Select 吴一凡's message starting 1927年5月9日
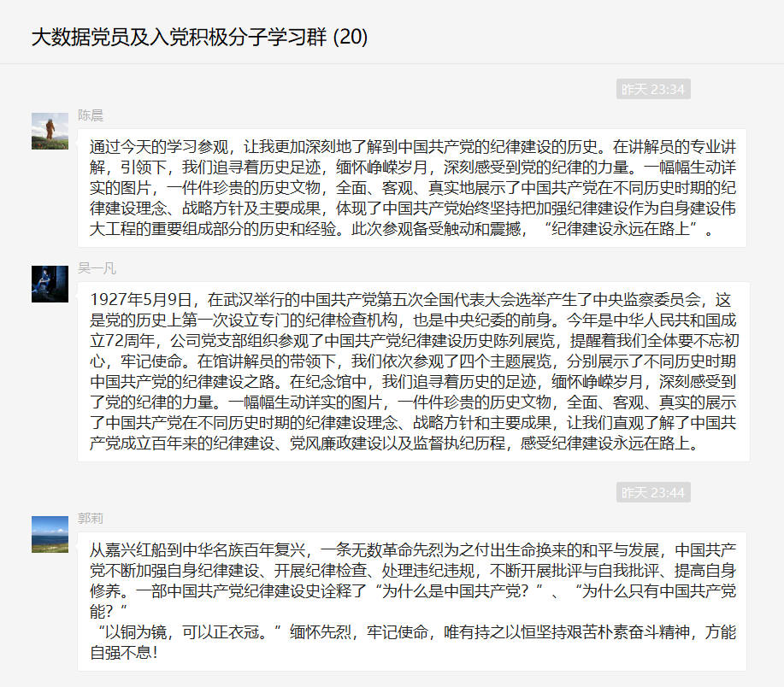Screen dimensions: 784x687 (414, 371)
